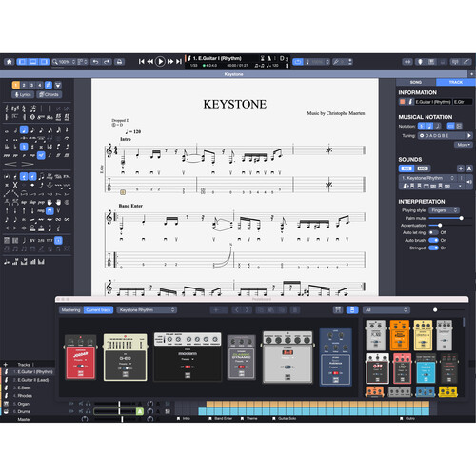The width and height of the screenshot is (476, 476).
Task: Rewind to previous bar
Action: tap(150, 62)
